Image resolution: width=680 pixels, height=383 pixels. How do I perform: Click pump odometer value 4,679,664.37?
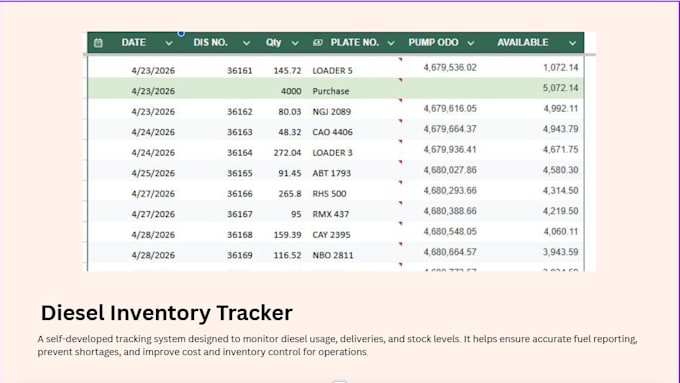450,129
